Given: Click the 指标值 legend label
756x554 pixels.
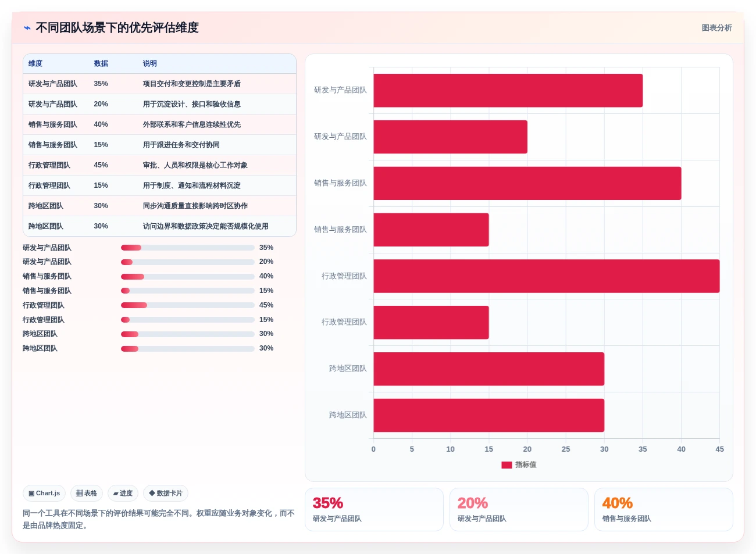Looking at the screenshot, I should pos(526,465).
